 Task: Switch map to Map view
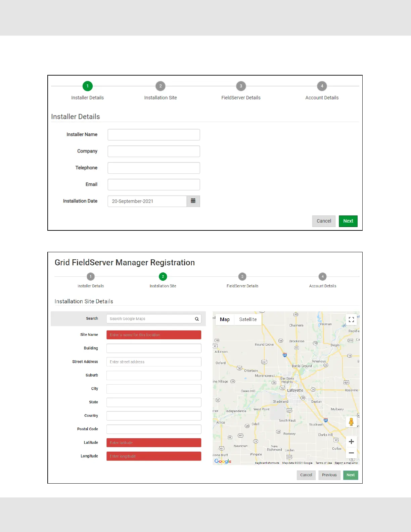click(225, 319)
